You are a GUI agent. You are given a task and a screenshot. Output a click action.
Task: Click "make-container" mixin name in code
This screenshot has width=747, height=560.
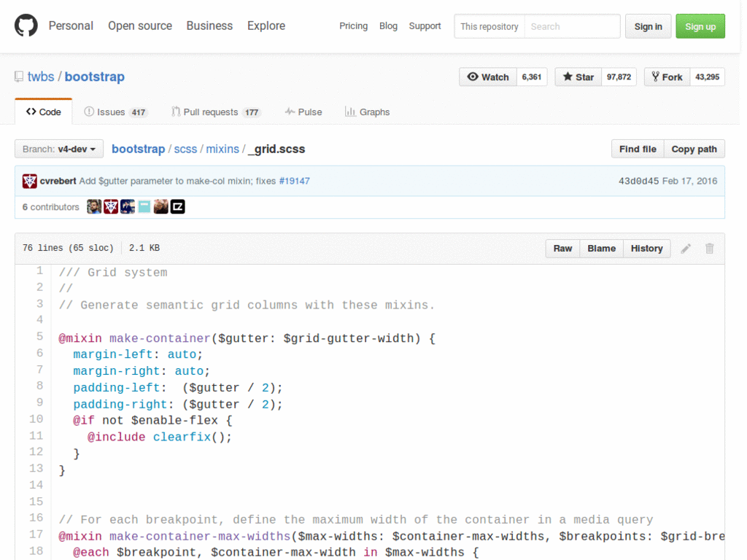pos(160,338)
